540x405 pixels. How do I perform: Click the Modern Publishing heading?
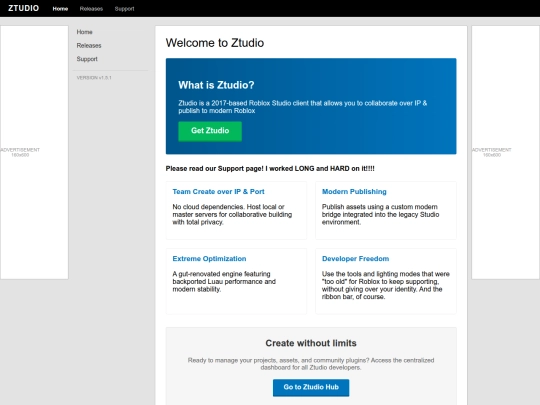coord(354,192)
